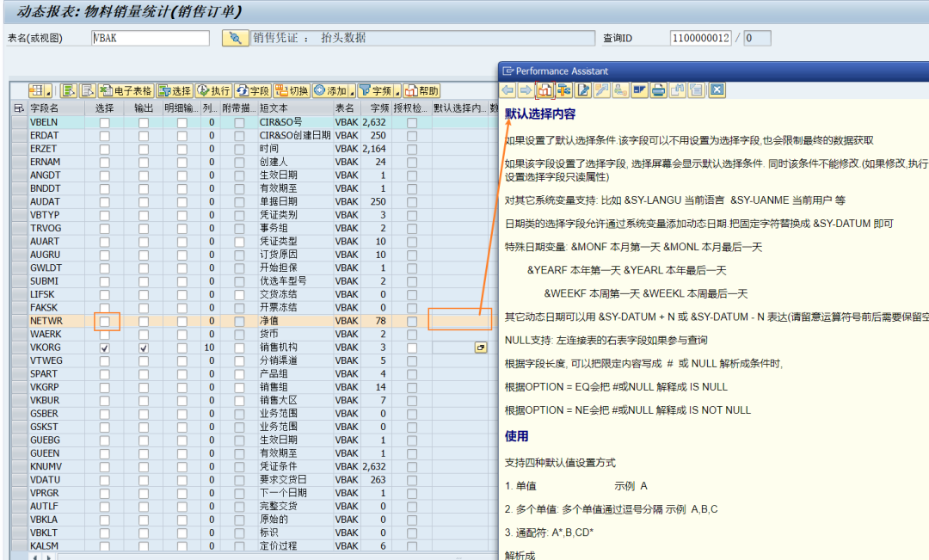This screenshot has width=929, height=560.
Task: Click the green first export list icon
Action: (69, 90)
